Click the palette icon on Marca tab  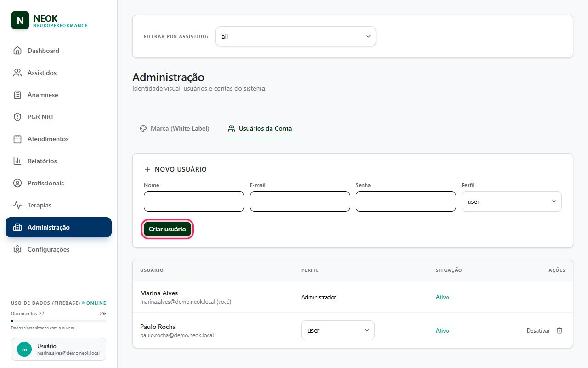(143, 128)
